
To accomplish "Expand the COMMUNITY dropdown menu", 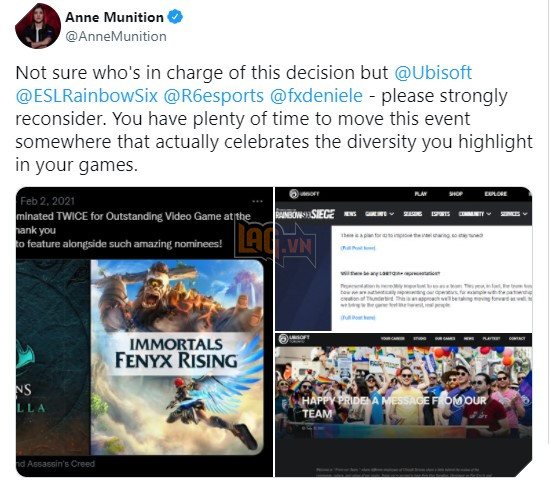I will click(x=475, y=214).
